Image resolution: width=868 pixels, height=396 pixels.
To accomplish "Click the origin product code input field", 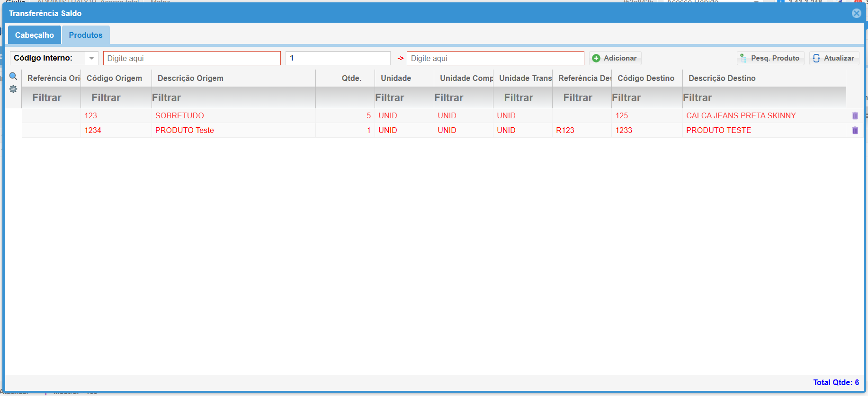I will [192, 58].
